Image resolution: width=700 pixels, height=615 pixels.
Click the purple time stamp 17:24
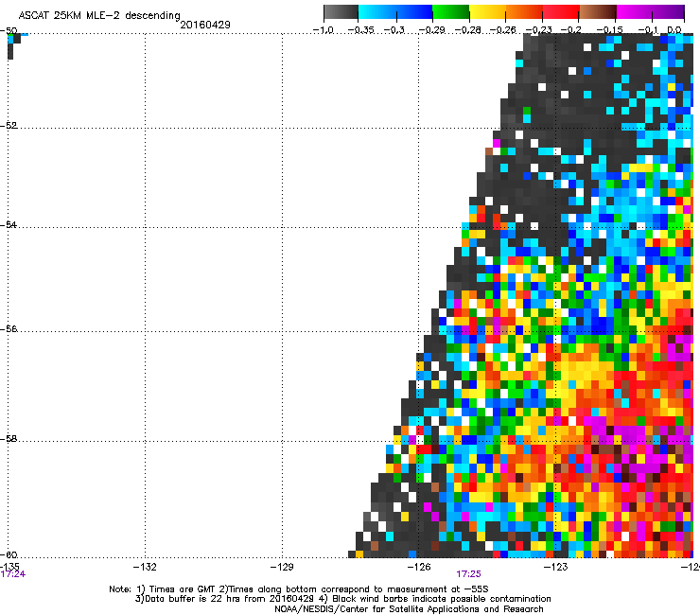coord(13,574)
